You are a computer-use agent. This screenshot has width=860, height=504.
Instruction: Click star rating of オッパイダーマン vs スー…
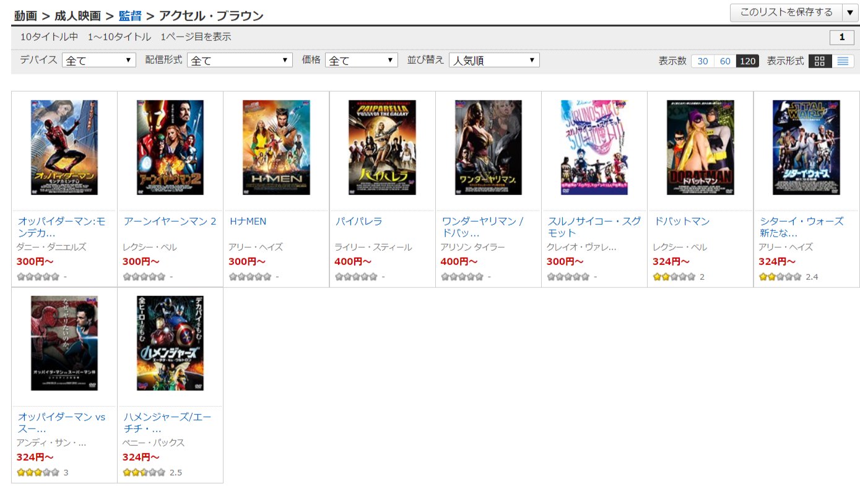38,472
